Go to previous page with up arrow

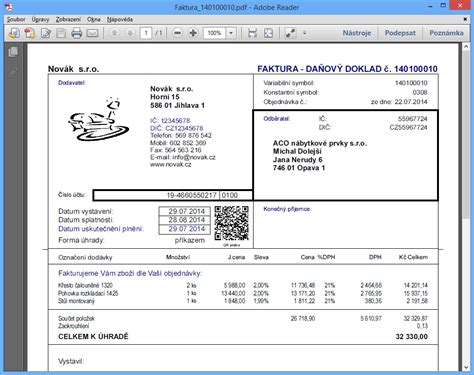[114, 33]
